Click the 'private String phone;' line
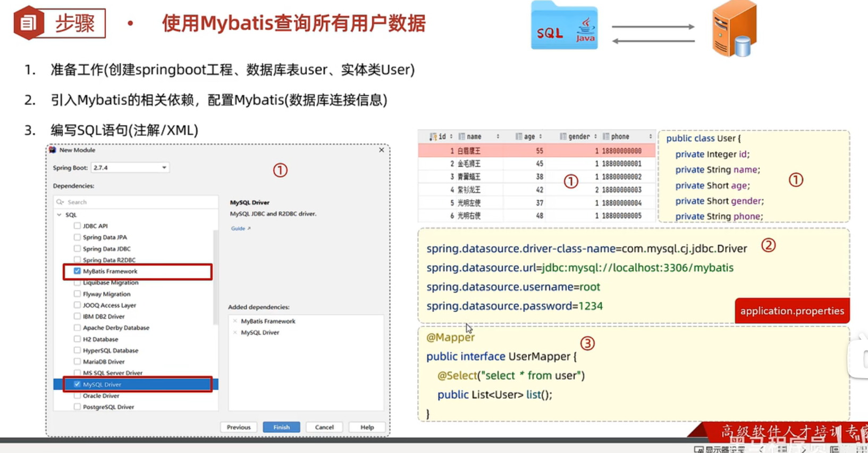This screenshot has height=453, width=868. [x=719, y=216]
